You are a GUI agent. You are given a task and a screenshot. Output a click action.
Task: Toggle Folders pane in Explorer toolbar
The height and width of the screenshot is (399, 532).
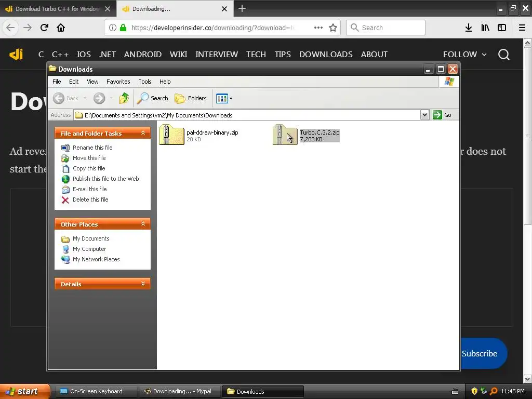pos(191,98)
